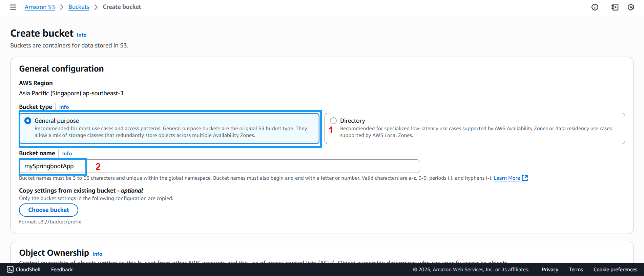The height and width of the screenshot is (276, 644).
Task: Click Feedback in the footer
Action: (x=62, y=270)
